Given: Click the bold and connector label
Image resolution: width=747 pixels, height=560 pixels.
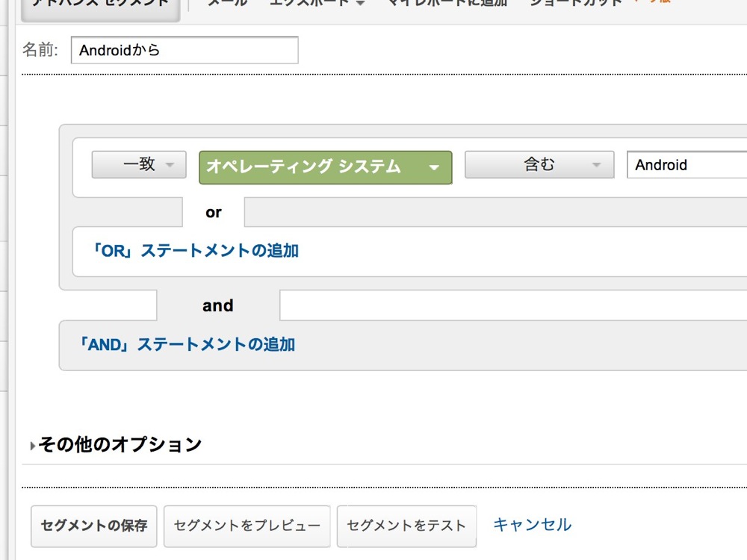Looking at the screenshot, I should (x=217, y=305).
